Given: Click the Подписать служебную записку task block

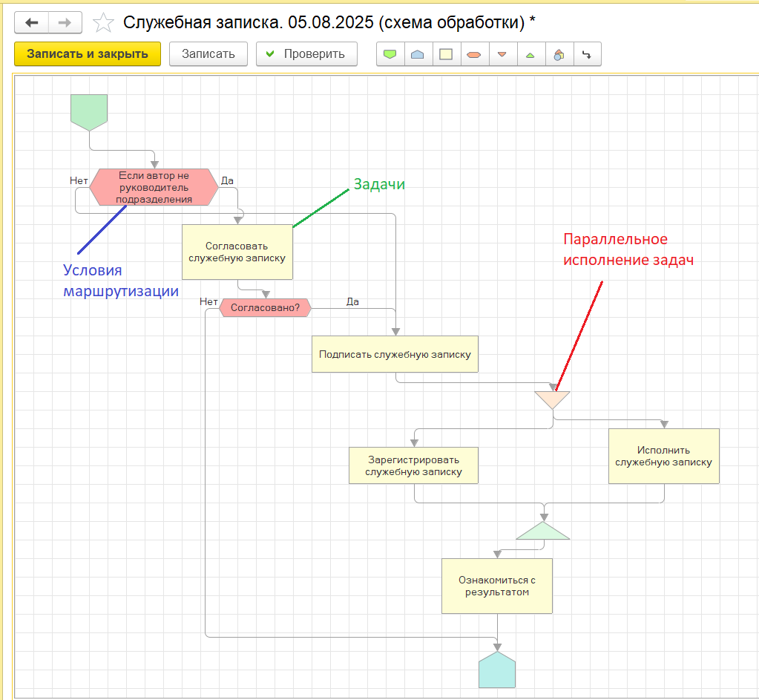Looking at the screenshot, I should click(395, 354).
